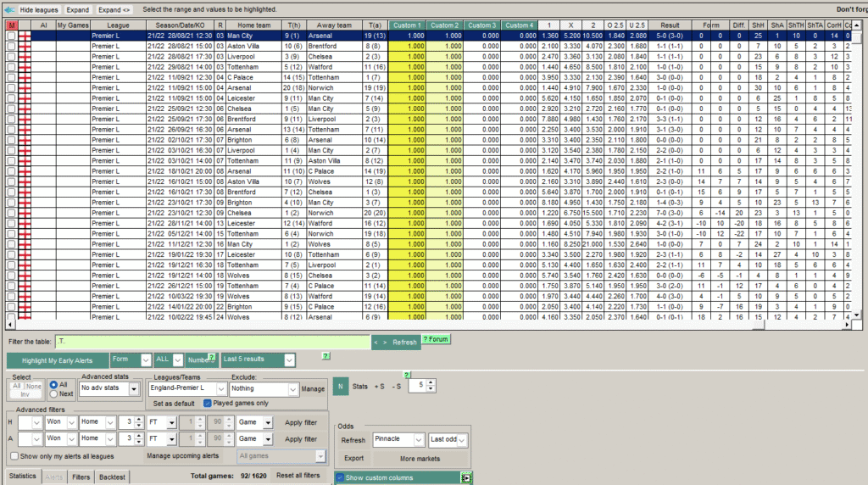Click the England flag in Man City row

24,36
